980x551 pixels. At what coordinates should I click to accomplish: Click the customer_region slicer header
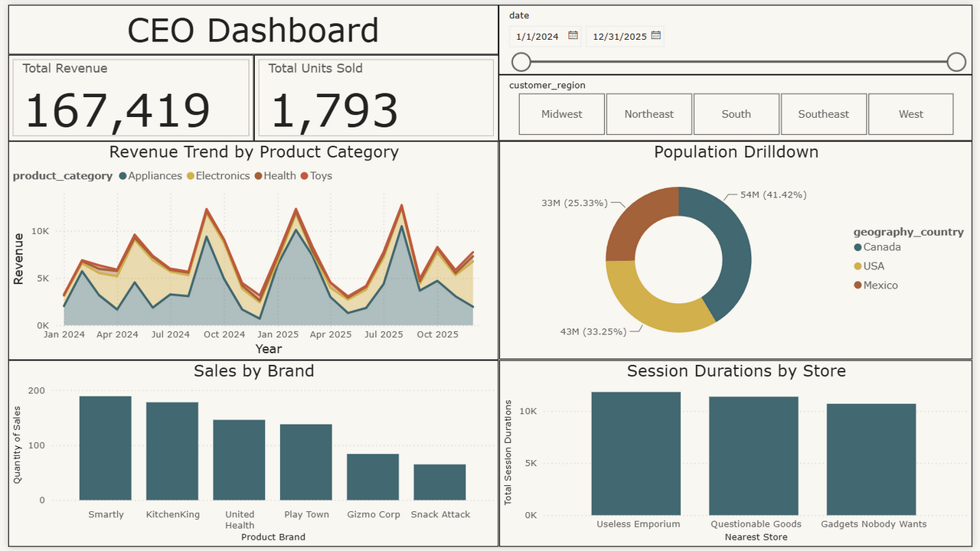pos(547,86)
